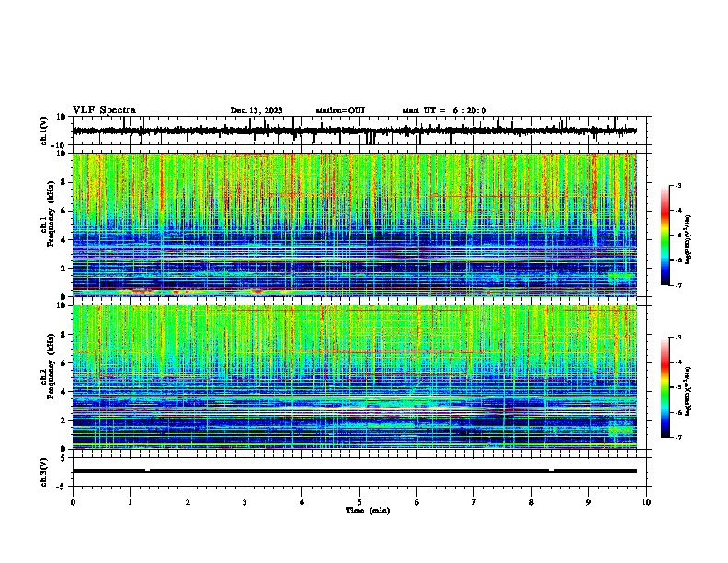Click the thick black ch.3 trace
The height and width of the screenshot is (563, 728).
tap(354, 471)
